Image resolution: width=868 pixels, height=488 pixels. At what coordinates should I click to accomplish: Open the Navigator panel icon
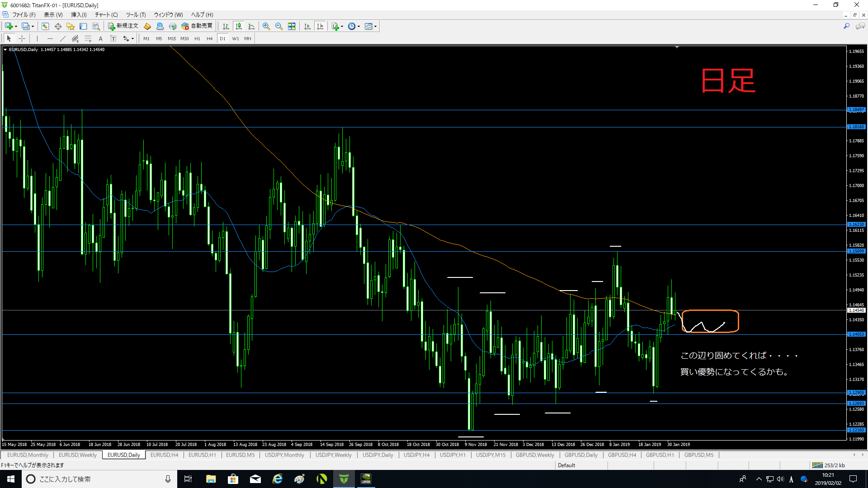click(x=71, y=26)
